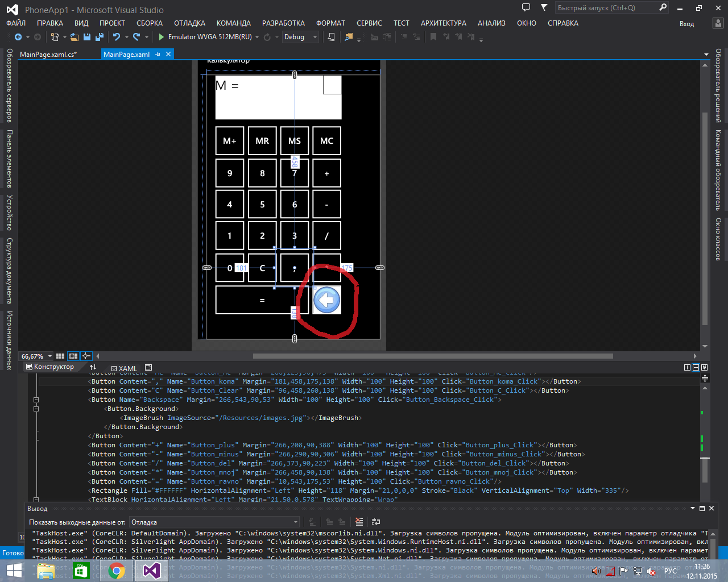The width and height of the screenshot is (728, 582).
Task: Toggle snap to gridlines button
Action: click(x=73, y=356)
